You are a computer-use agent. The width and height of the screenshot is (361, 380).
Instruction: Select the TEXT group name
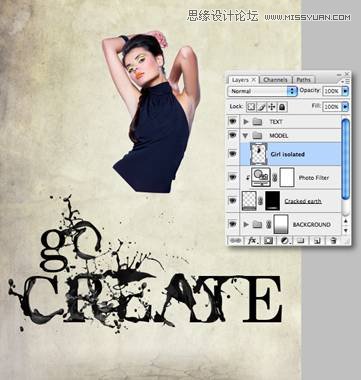[276, 122]
